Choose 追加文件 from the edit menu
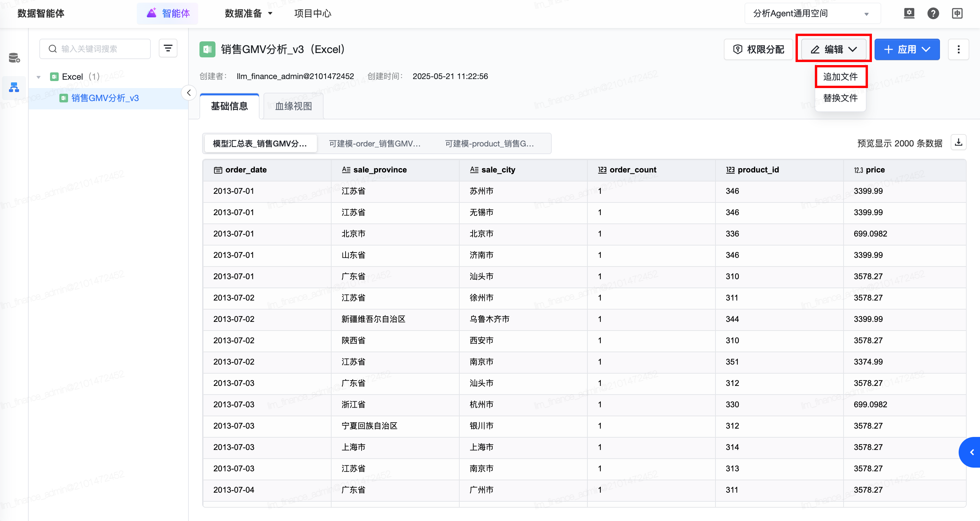The image size is (980, 521). tap(840, 77)
